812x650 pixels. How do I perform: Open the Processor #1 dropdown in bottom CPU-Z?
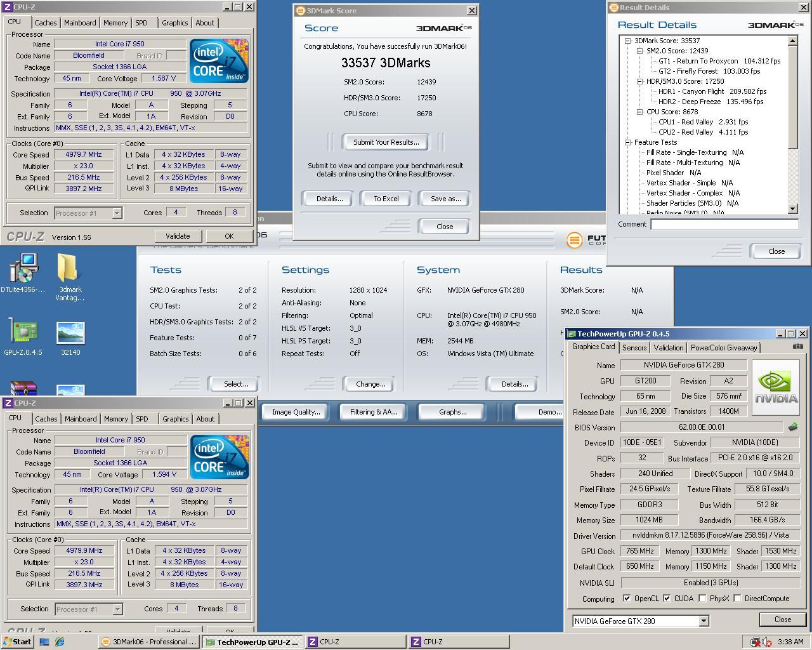click(117, 609)
